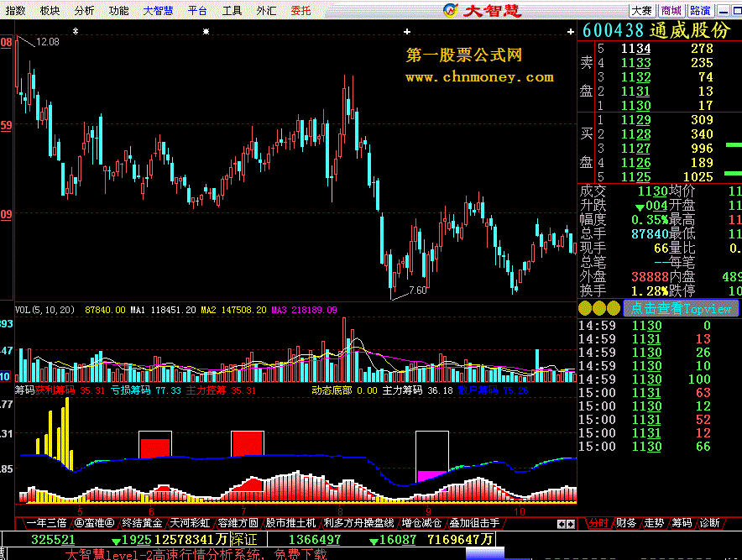Viewport: 742px width, 560px height.
Task: Open the 指数 menu
Action: (x=16, y=10)
